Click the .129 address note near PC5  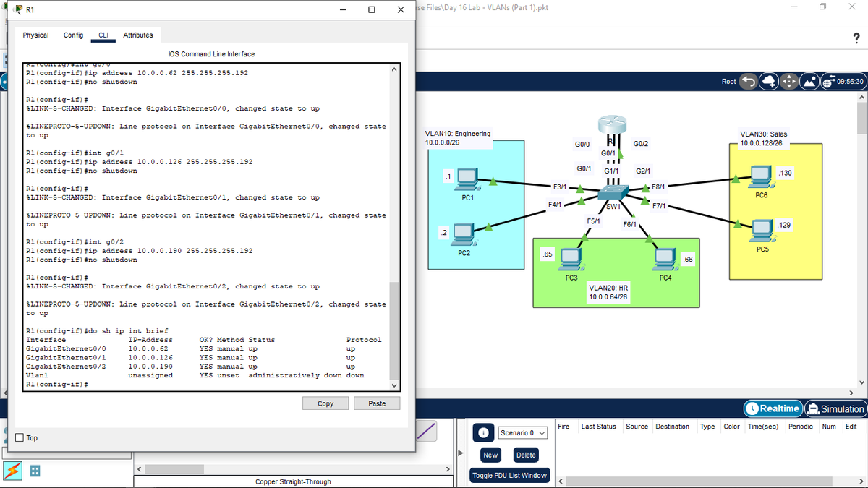[785, 226]
